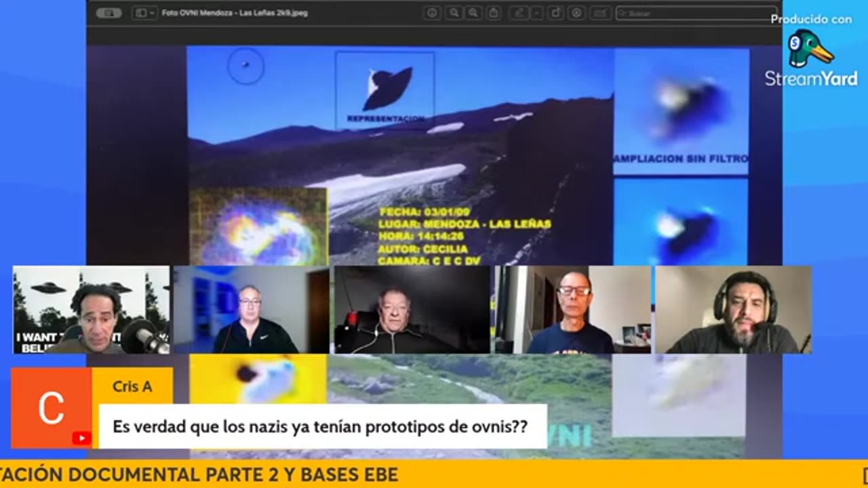Click the text HORA: 14:14:26
This screenshot has height=488, width=868.
(422, 236)
